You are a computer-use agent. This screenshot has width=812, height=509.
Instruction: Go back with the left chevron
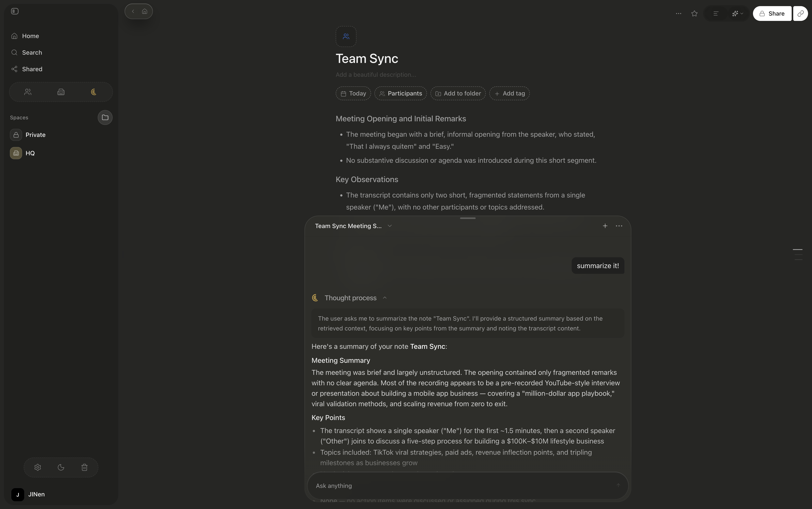pyautogui.click(x=133, y=11)
